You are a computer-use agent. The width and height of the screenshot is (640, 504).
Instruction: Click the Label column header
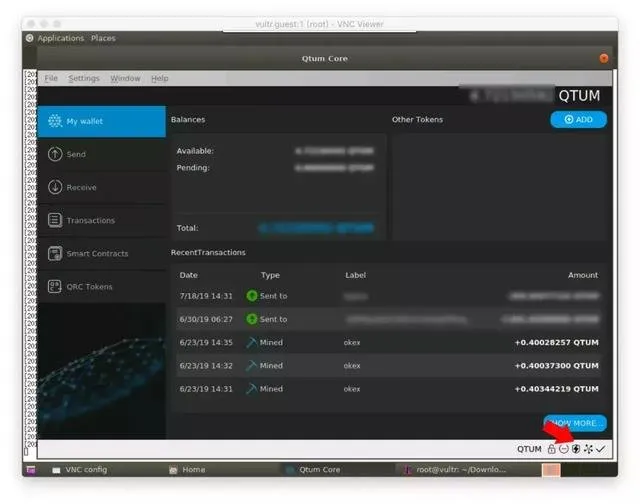coord(355,275)
